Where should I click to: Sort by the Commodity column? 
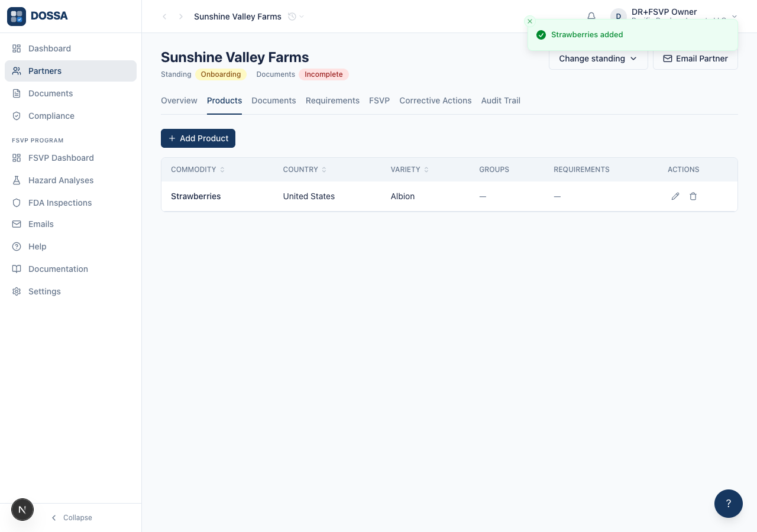pos(198,170)
